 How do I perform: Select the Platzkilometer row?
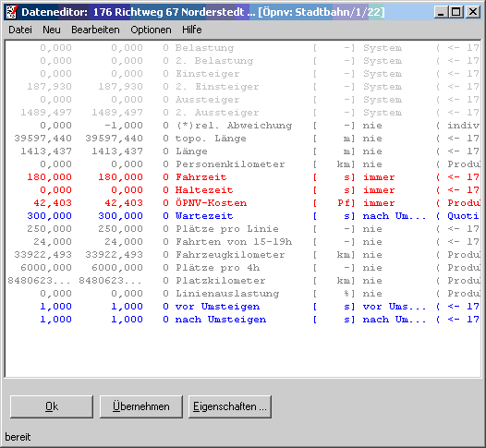click(x=243, y=281)
